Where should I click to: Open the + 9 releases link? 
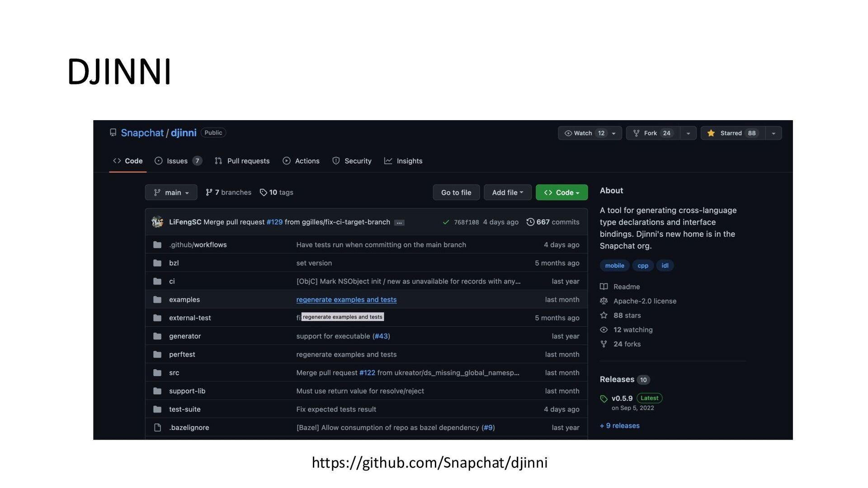pos(620,426)
